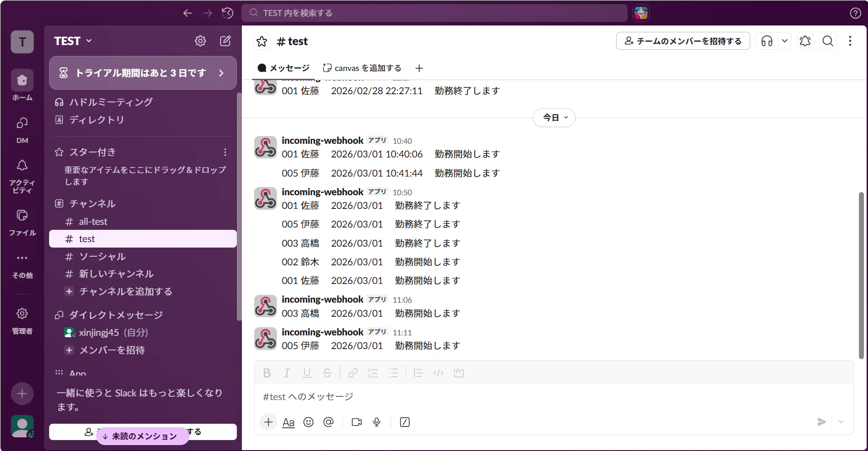Click the round plus create button in rail
This screenshot has width=868, height=451.
coord(22,394)
